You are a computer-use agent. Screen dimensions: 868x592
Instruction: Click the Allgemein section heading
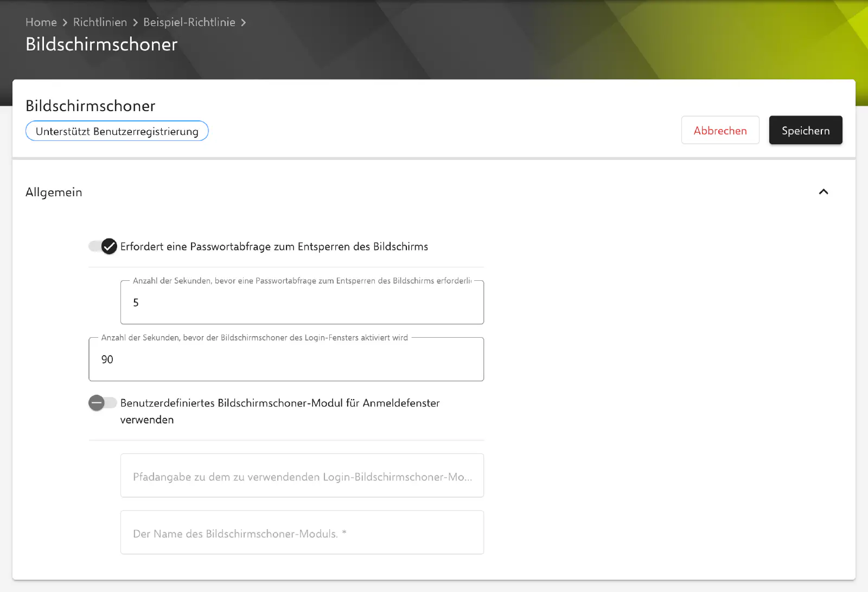(x=54, y=192)
